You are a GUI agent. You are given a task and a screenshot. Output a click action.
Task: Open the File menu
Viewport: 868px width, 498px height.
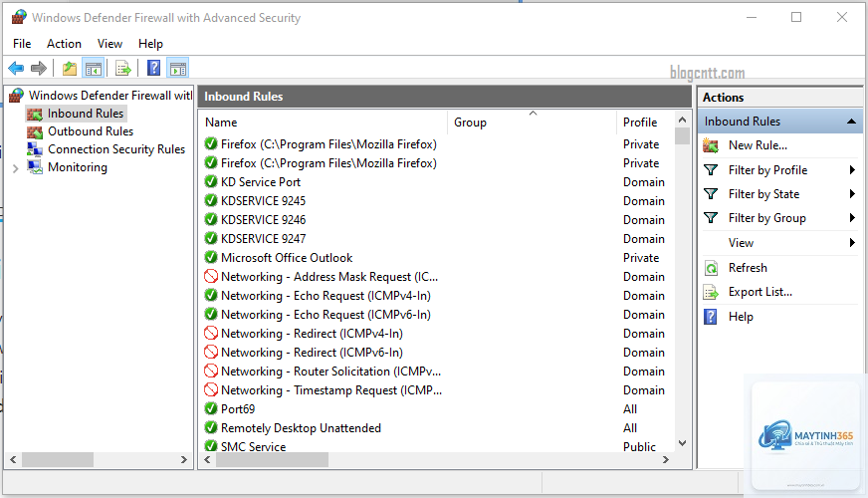(22, 44)
